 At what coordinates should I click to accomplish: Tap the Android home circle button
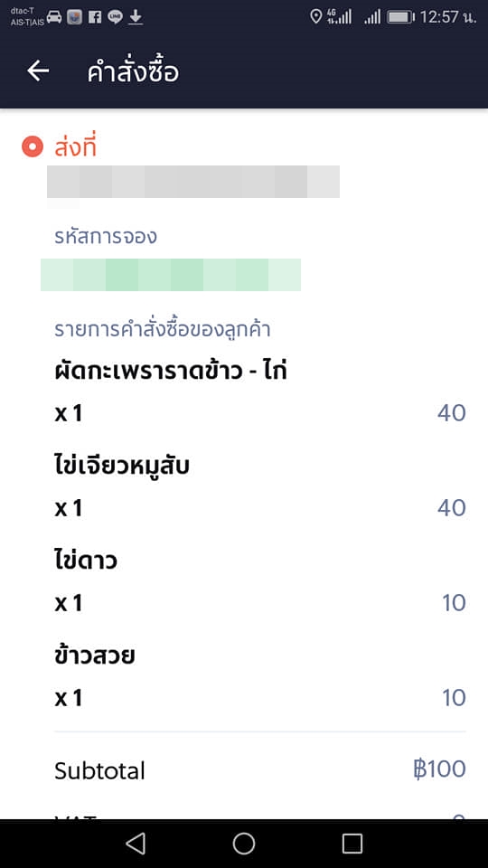[x=243, y=843]
